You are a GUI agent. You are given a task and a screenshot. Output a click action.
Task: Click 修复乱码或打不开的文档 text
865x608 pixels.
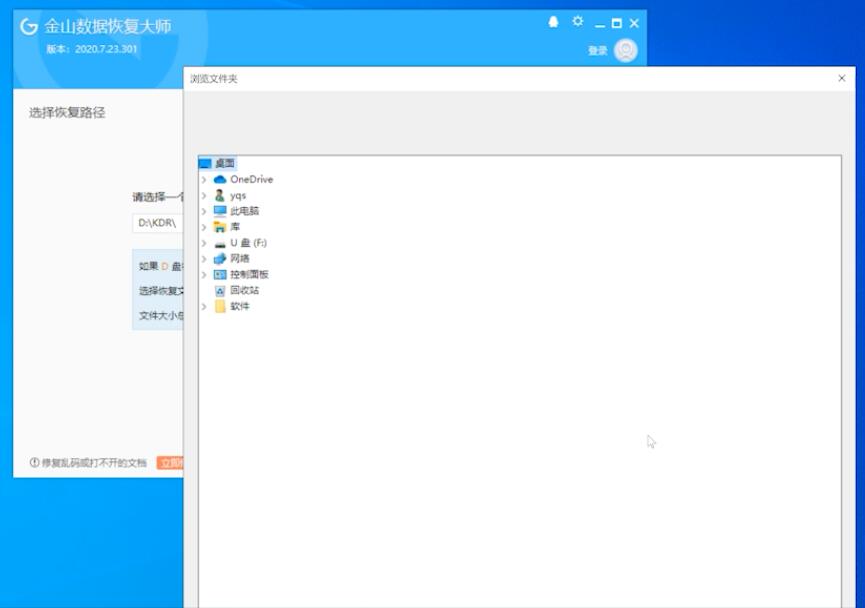pyautogui.click(x=94, y=462)
